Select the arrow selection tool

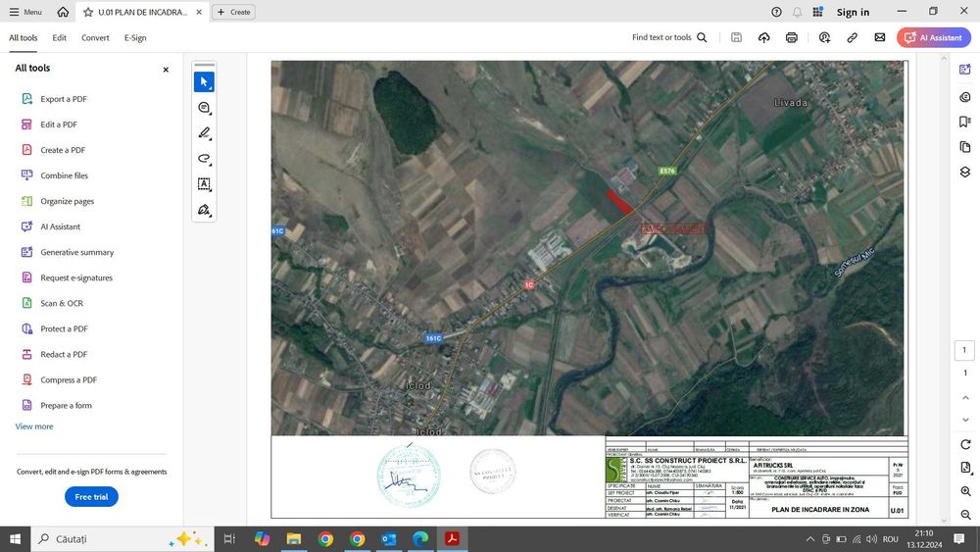coord(204,82)
